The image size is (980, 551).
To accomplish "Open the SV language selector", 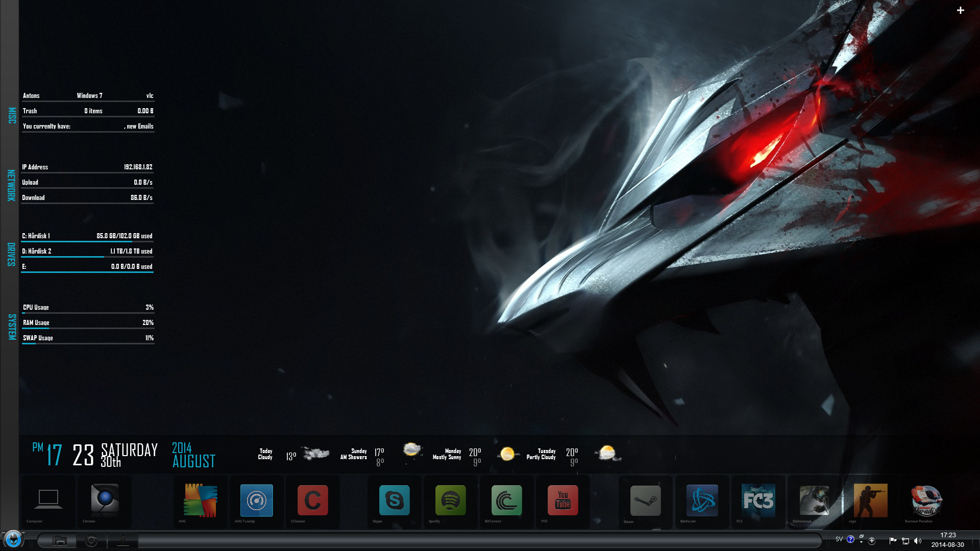I will [839, 539].
